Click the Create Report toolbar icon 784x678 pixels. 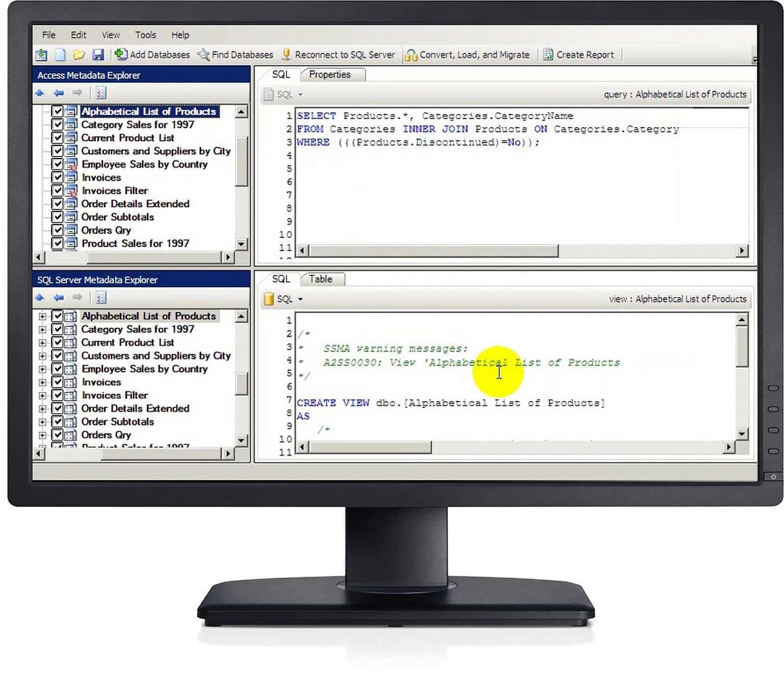pyautogui.click(x=548, y=54)
